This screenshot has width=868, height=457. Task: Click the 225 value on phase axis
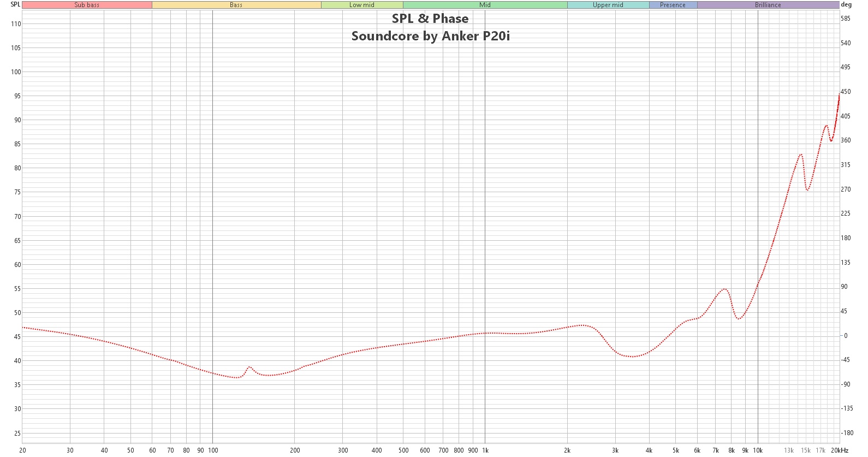coord(846,213)
